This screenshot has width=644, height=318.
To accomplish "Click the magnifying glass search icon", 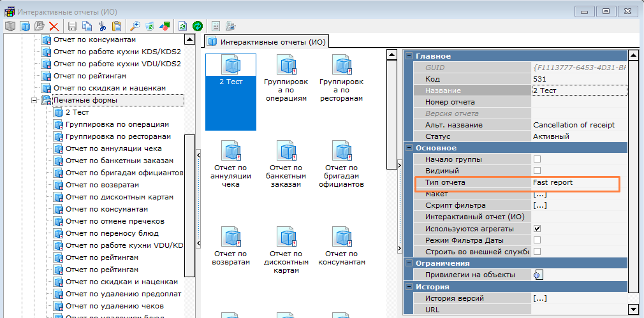I will coord(135,26).
